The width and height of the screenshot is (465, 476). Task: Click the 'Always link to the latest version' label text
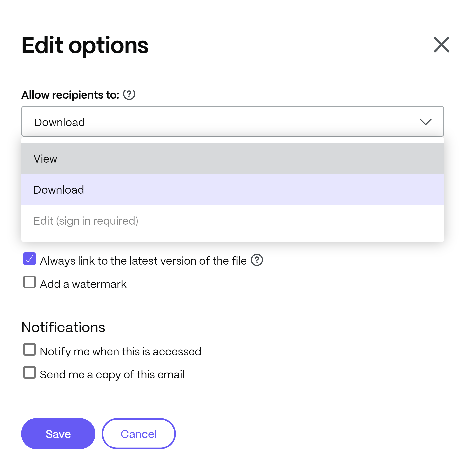click(143, 261)
